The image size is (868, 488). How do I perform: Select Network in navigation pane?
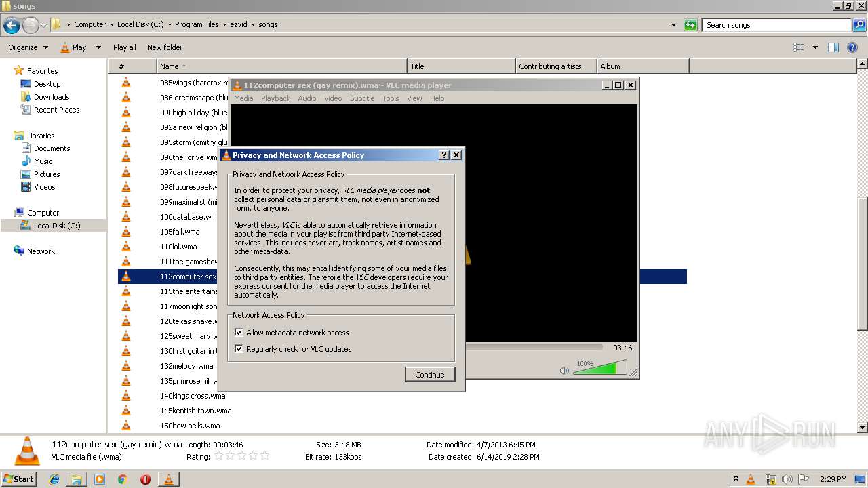pyautogui.click(x=41, y=251)
